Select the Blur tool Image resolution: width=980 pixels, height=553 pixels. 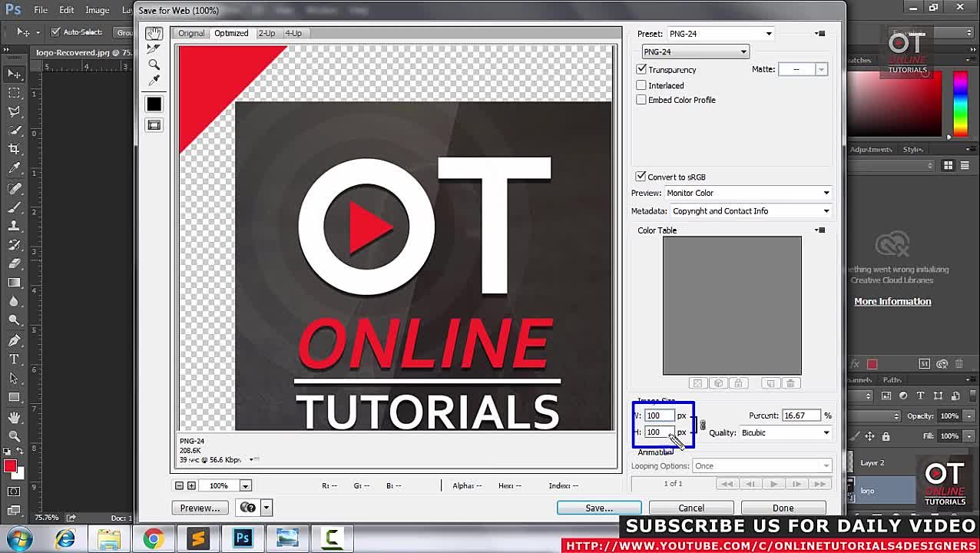pyautogui.click(x=15, y=302)
